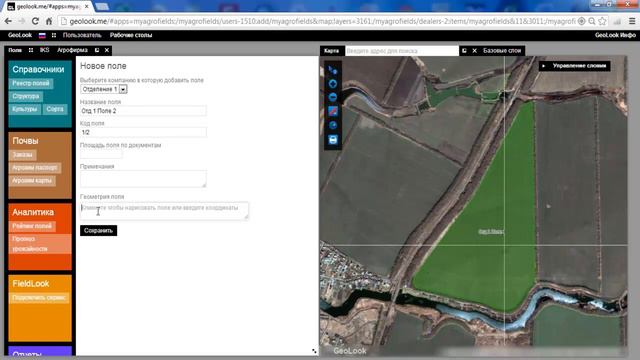Click the Справочники section heading
Screen dimensions: 640x360
tap(38, 69)
